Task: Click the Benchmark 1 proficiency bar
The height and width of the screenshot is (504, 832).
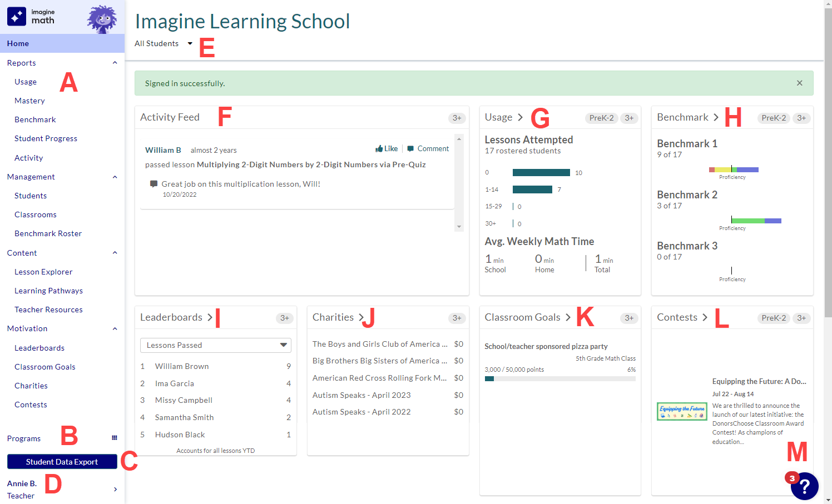Action: (x=734, y=169)
